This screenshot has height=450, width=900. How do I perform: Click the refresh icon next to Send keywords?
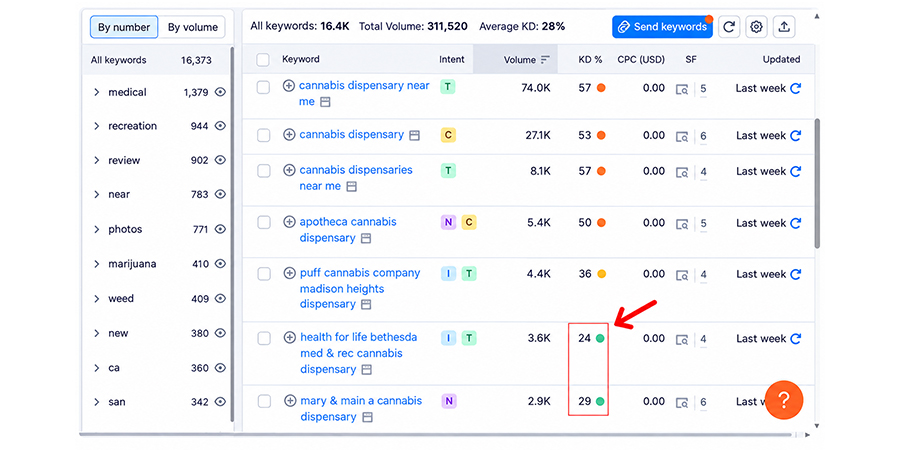click(x=729, y=26)
